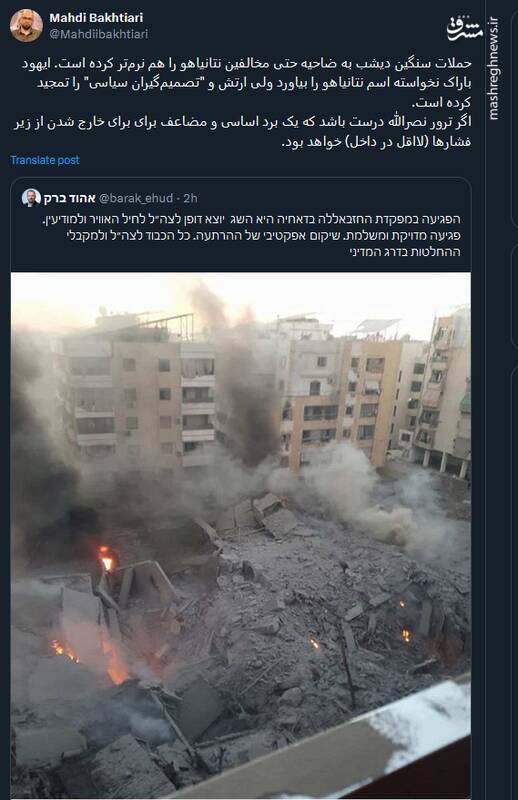518x800 pixels.
Task: Click the 2h timestamp on quoted post
Action: 190,198
